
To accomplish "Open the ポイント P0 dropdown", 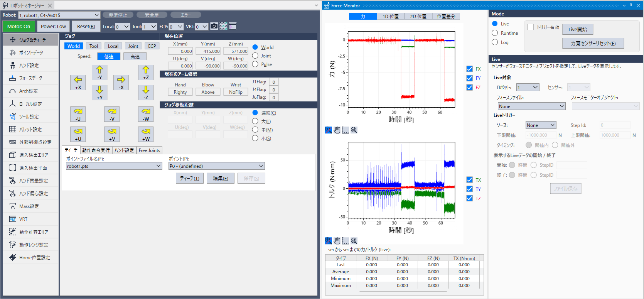I will coord(217,166).
